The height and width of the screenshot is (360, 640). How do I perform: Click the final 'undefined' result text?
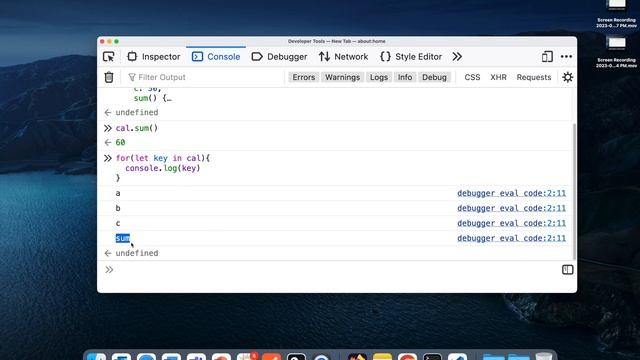point(137,253)
